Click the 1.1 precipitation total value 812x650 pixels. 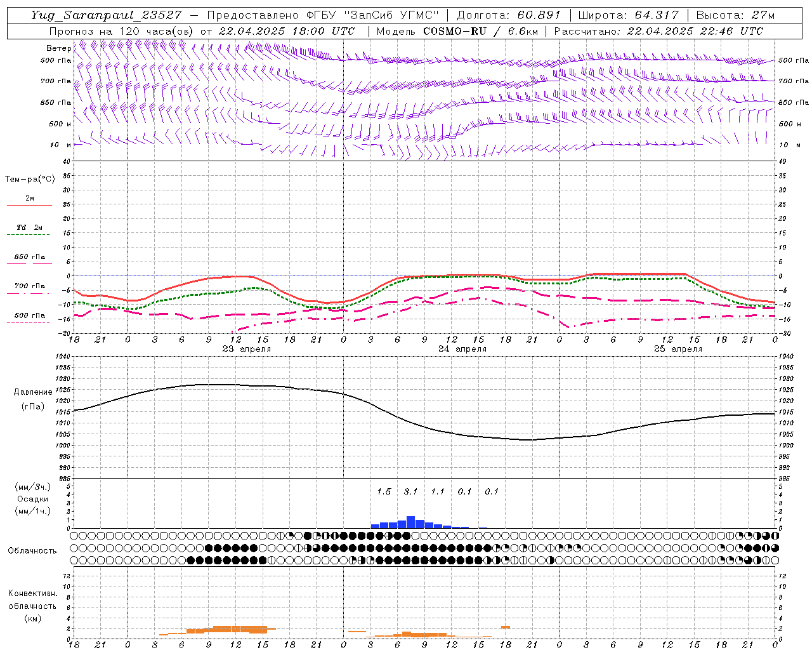tap(438, 492)
